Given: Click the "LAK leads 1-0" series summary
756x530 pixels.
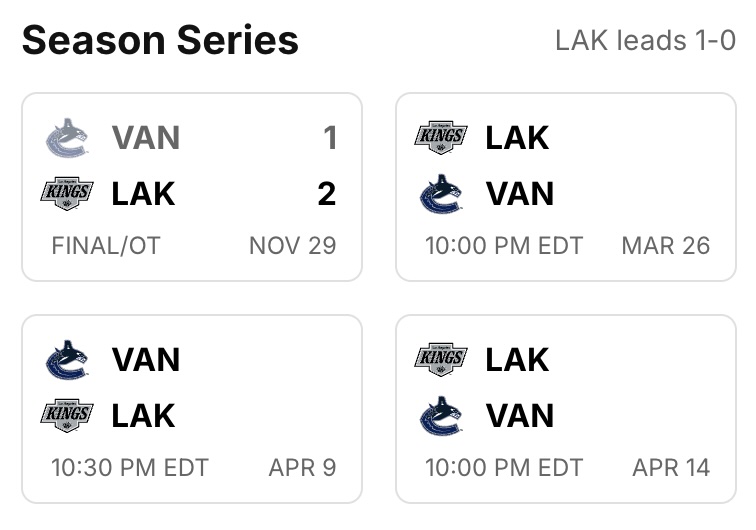Looking at the screenshot, I should pyautogui.click(x=645, y=41).
